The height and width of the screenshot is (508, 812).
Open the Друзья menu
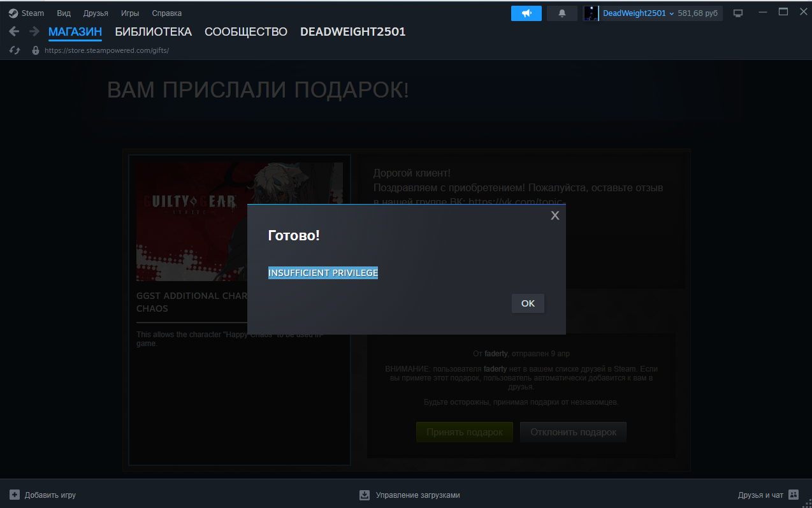pyautogui.click(x=96, y=13)
